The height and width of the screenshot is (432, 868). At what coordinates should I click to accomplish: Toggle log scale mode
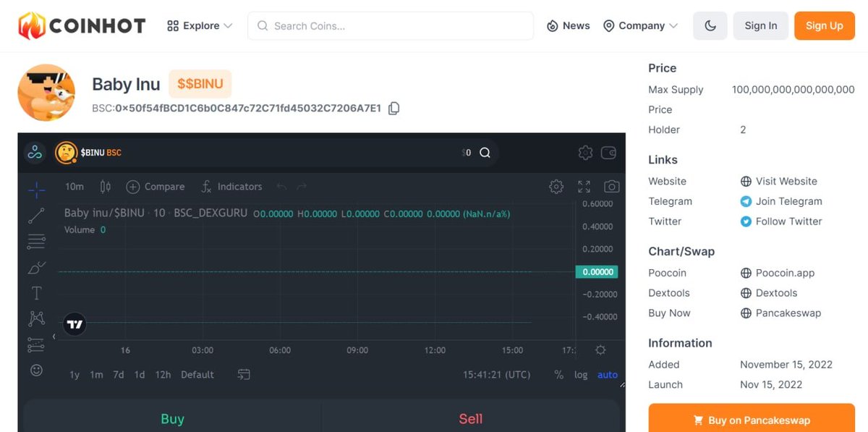(x=581, y=375)
